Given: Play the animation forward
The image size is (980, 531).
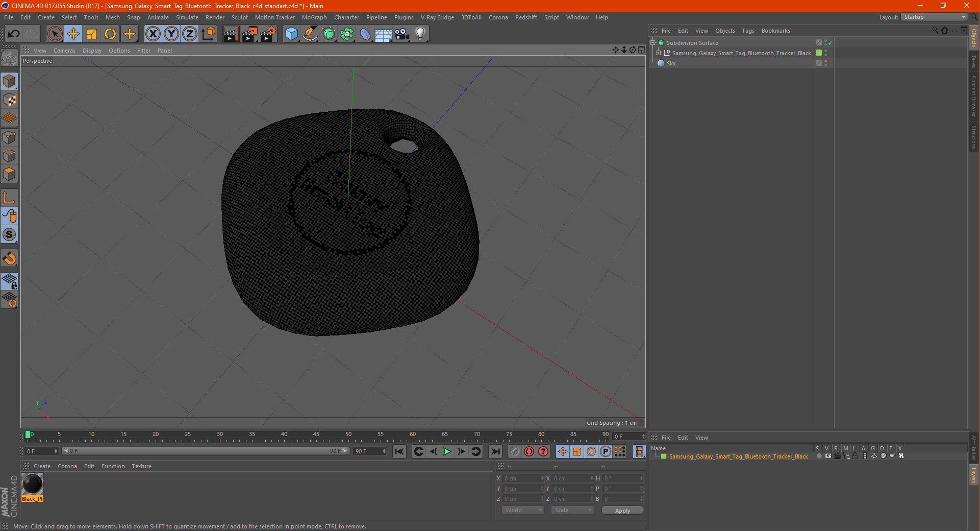Looking at the screenshot, I should pos(447,451).
